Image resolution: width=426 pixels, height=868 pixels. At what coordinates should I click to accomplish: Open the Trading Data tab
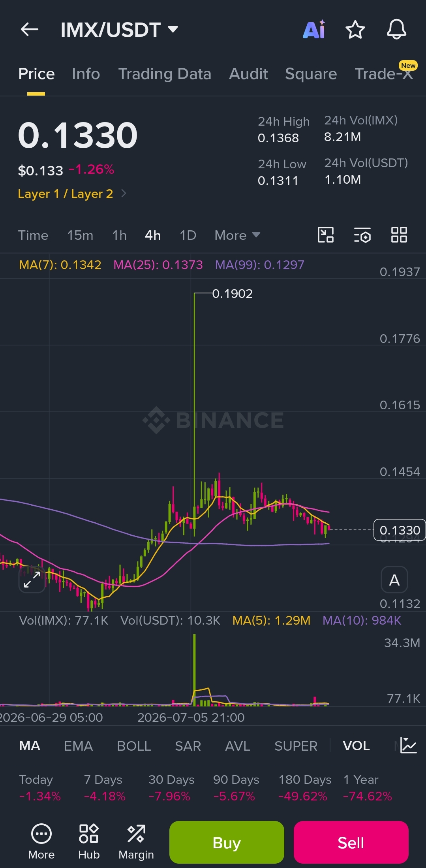(x=165, y=74)
